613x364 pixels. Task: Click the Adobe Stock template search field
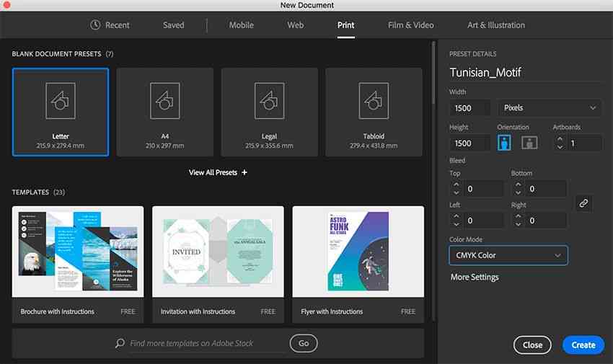206,343
